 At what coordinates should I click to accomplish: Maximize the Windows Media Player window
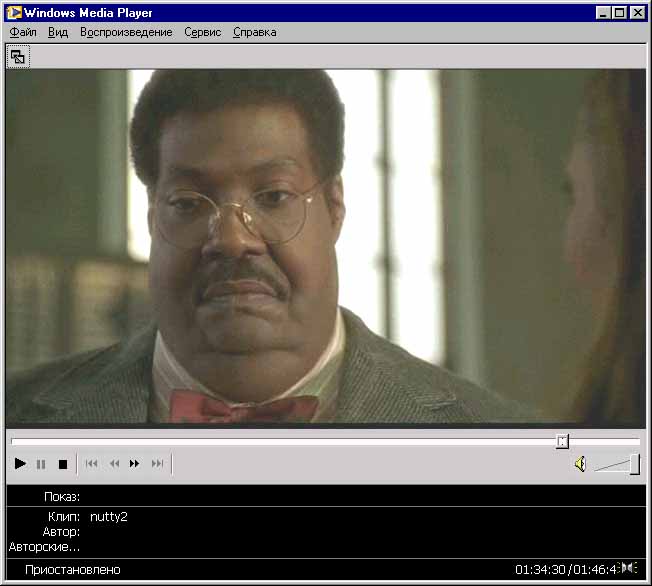point(619,13)
